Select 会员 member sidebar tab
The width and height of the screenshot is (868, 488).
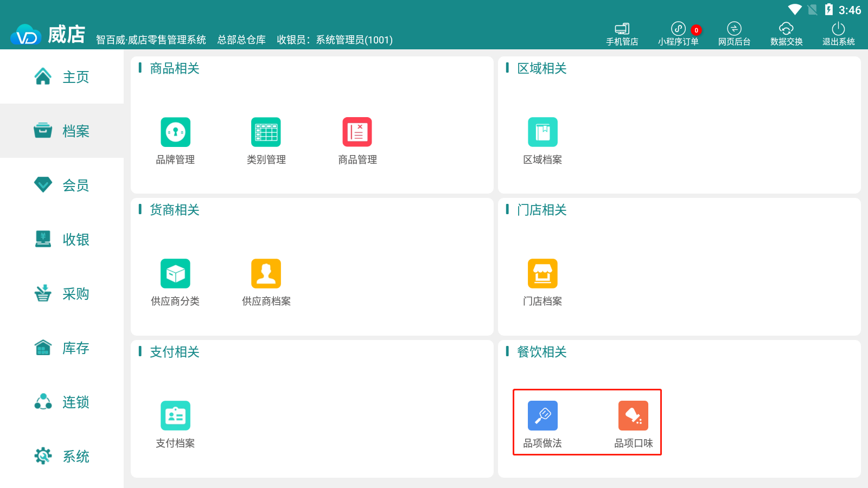tap(62, 185)
